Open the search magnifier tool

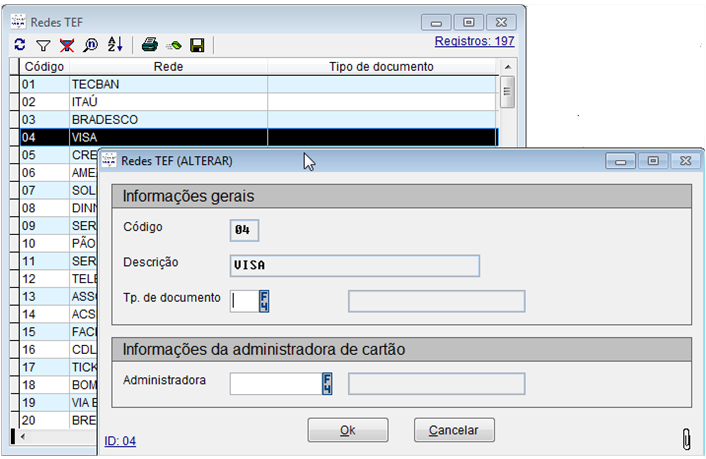coord(91,45)
